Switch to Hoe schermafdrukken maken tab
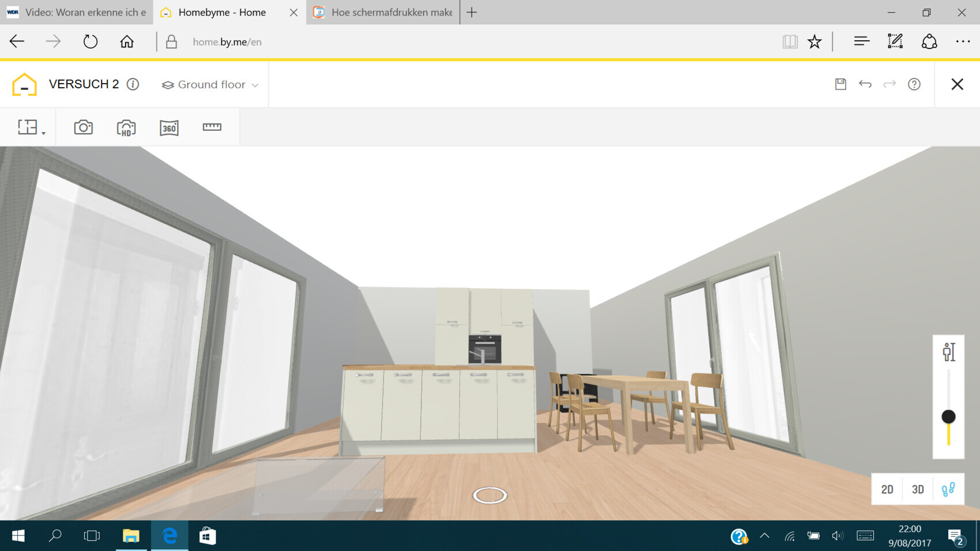Viewport: 980px width, 551px height. tap(385, 12)
